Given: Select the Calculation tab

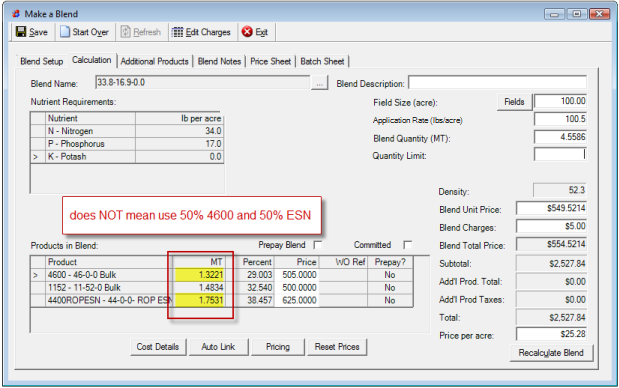Looking at the screenshot, I should click(x=92, y=60).
